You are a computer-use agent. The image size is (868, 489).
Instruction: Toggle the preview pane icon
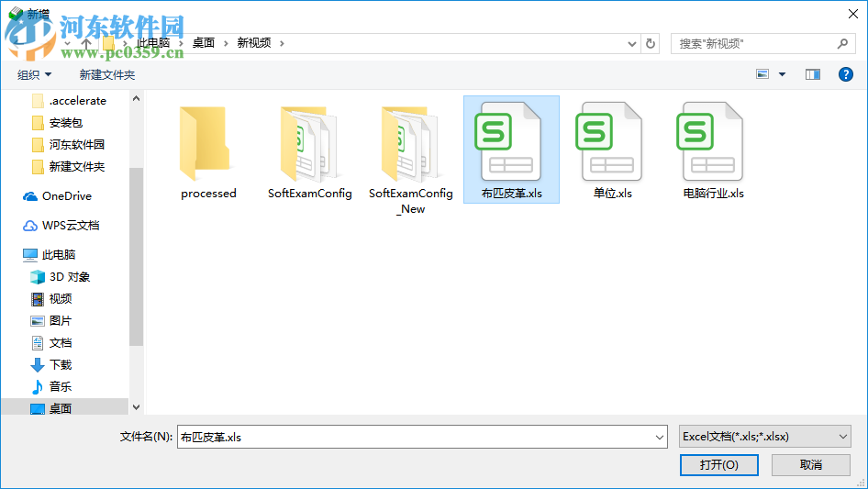(x=813, y=74)
